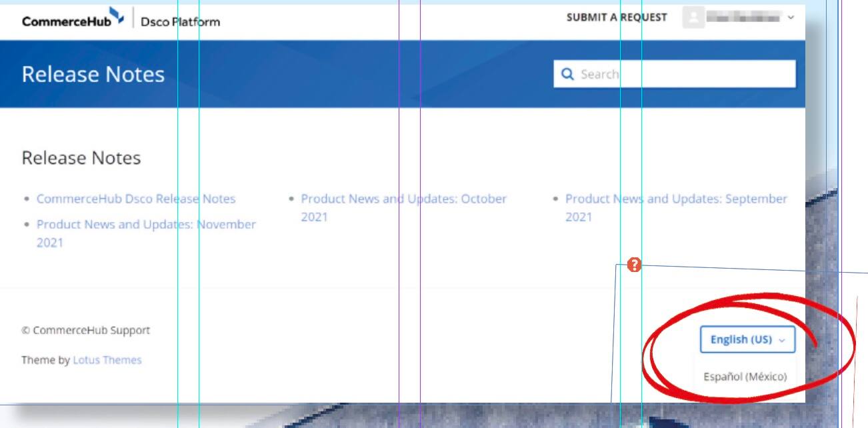Click the CommerceHub bird logo
Screen dimensions: 868x428
tap(116, 16)
